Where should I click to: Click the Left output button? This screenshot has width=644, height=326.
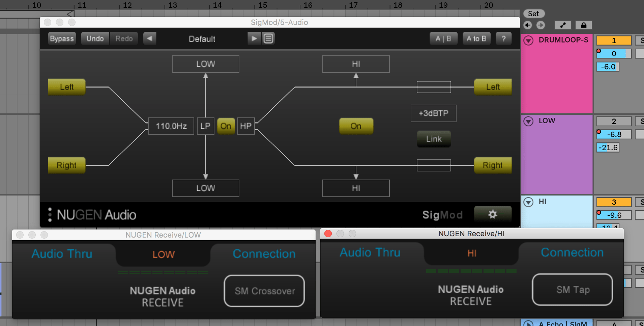(x=493, y=87)
